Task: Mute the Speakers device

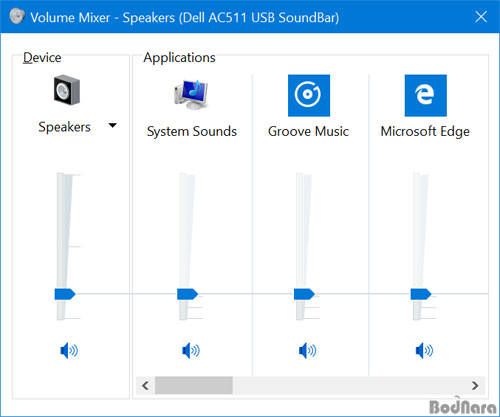Action: click(69, 350)
